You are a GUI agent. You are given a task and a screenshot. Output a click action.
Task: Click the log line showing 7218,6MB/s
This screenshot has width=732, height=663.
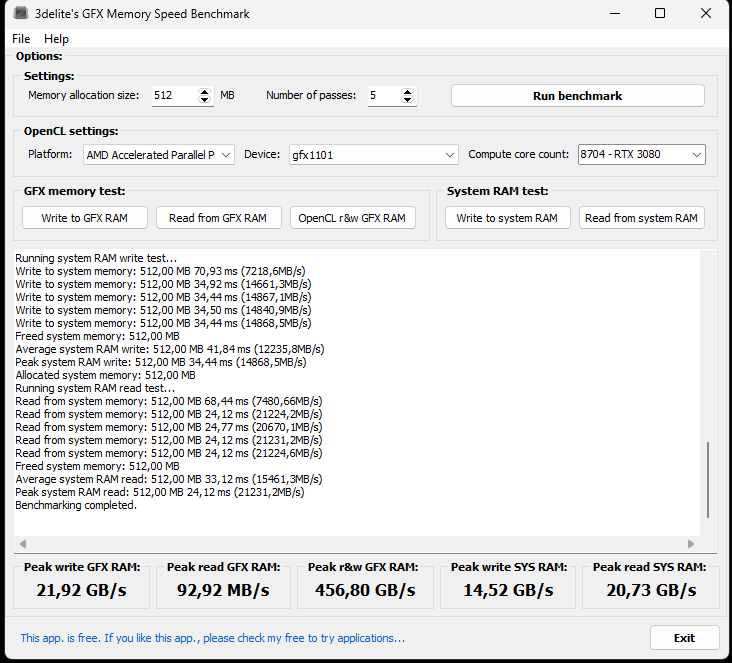161,271
